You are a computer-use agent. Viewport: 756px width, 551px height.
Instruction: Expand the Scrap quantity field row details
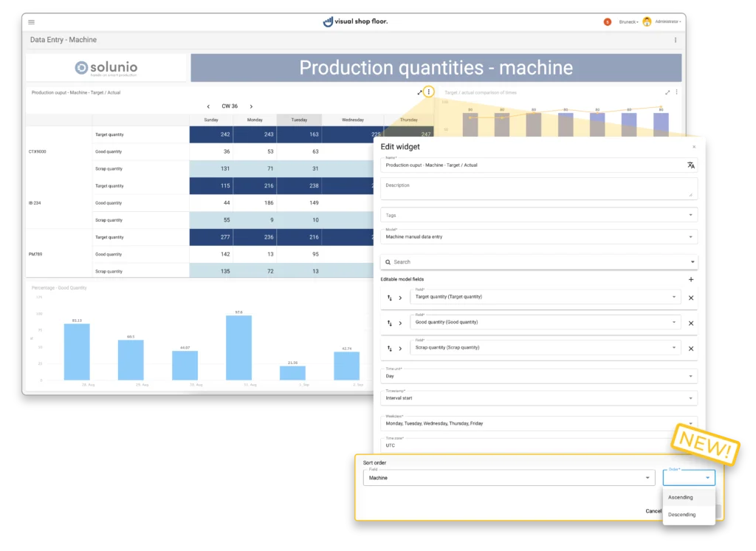(x=400, y=349)
